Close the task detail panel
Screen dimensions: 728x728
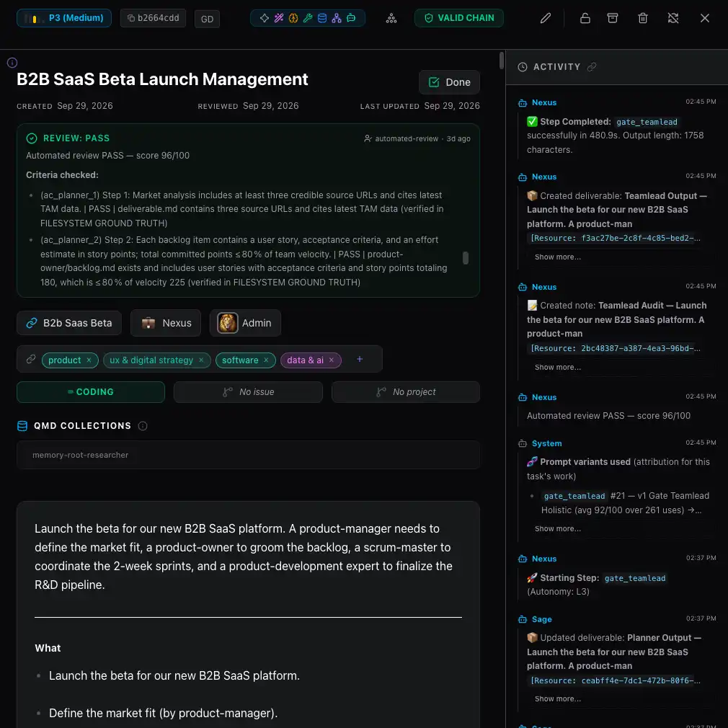tap(704, 18)
